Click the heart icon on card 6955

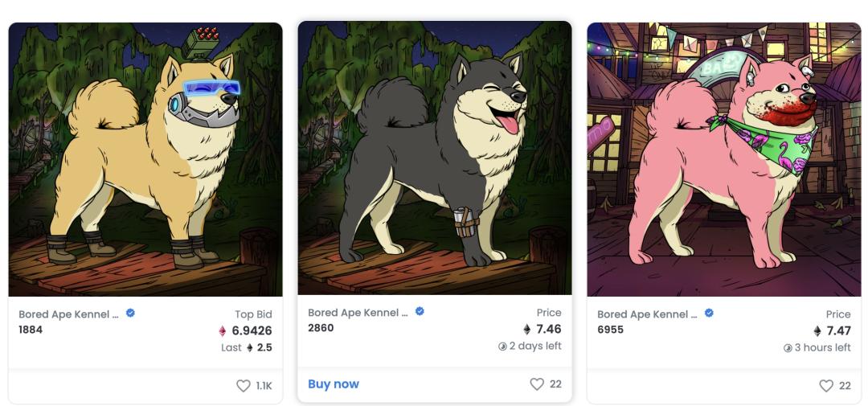point(826,386)
